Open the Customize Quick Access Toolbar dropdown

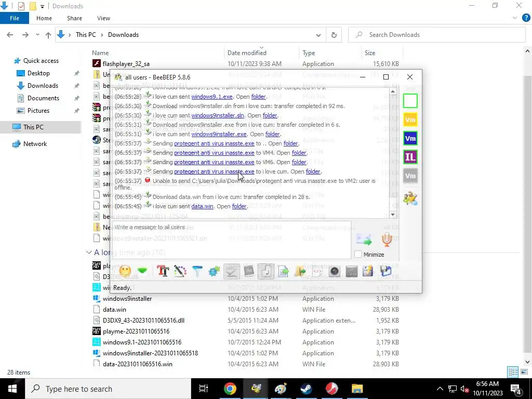pyautogui.click(x=42, y=6)
